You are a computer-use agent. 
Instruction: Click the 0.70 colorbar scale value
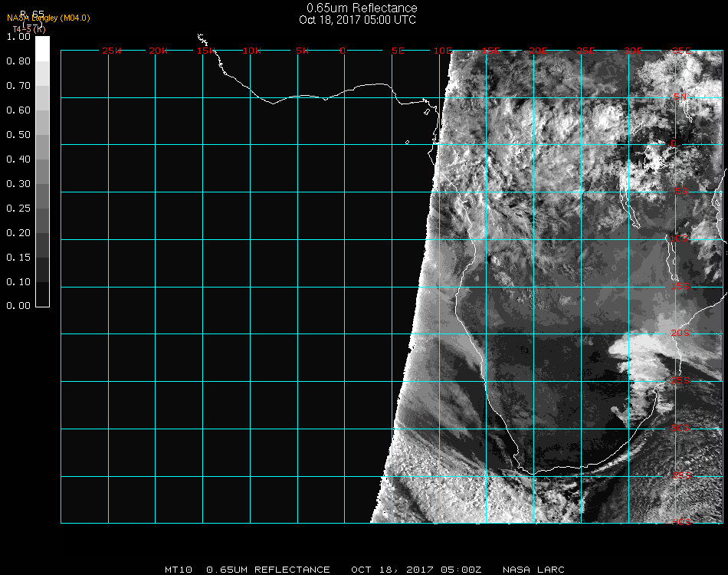tap(18, 86)
